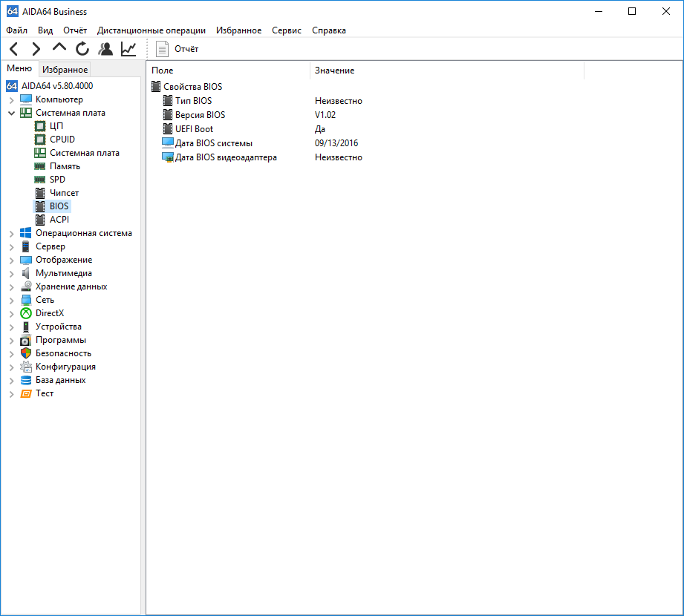The image size is (684, 616).
Task: Select the CPUID chip icon
Action: (39, 140)
